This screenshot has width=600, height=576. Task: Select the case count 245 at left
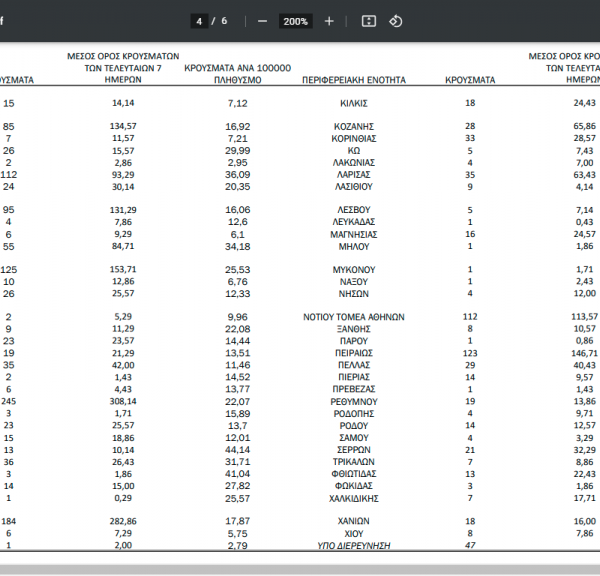coord(8,401)
